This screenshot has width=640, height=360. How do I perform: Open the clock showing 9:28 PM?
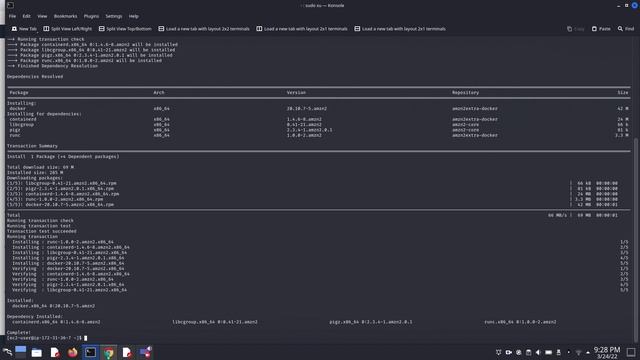click(x=607, y=353)
